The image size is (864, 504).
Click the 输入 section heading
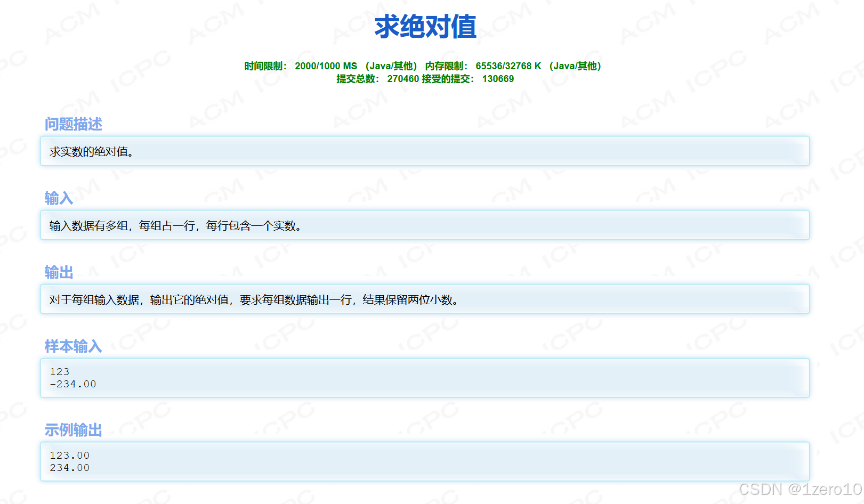coord(59,198)
